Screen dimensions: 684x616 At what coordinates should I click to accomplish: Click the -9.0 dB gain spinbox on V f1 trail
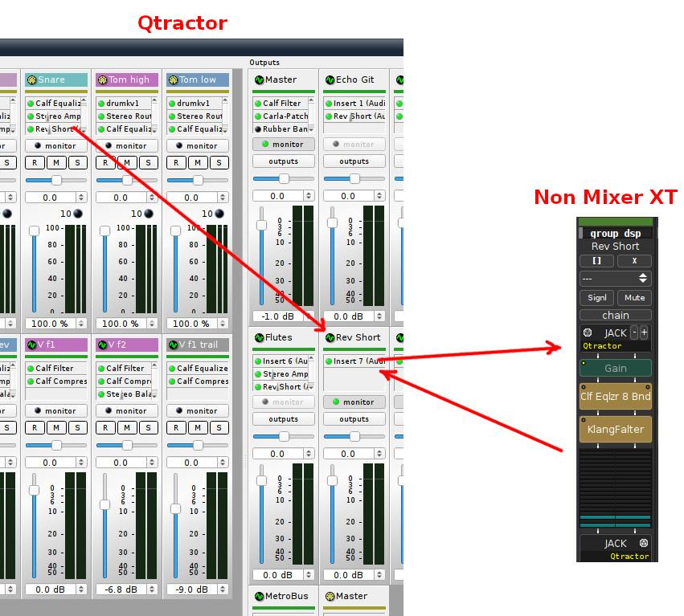pyautogui.click(x=198, y=589)
